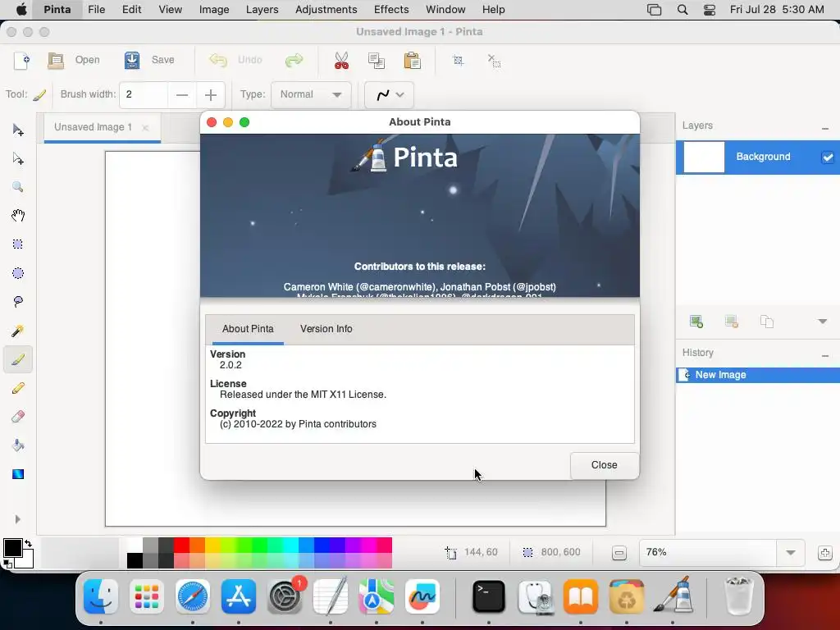
Task: Select the Eraser tool
Action: coord(18,417)
